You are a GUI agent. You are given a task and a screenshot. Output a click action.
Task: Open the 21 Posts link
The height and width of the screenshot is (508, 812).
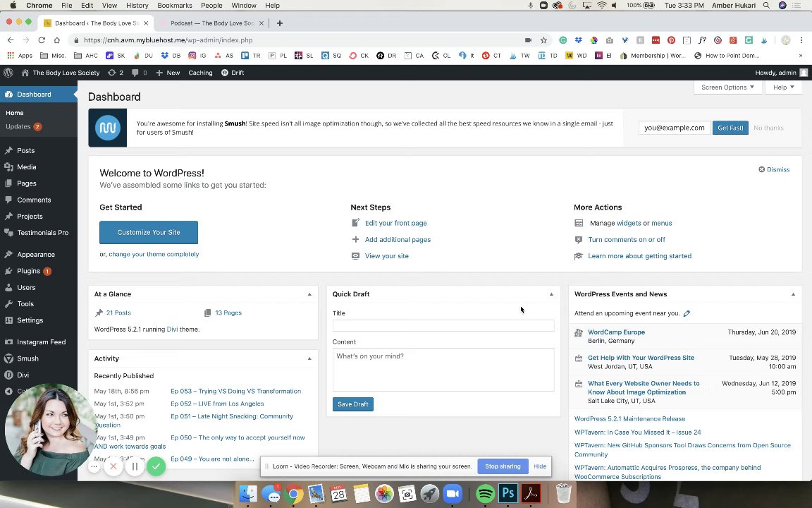coord(118,313)
